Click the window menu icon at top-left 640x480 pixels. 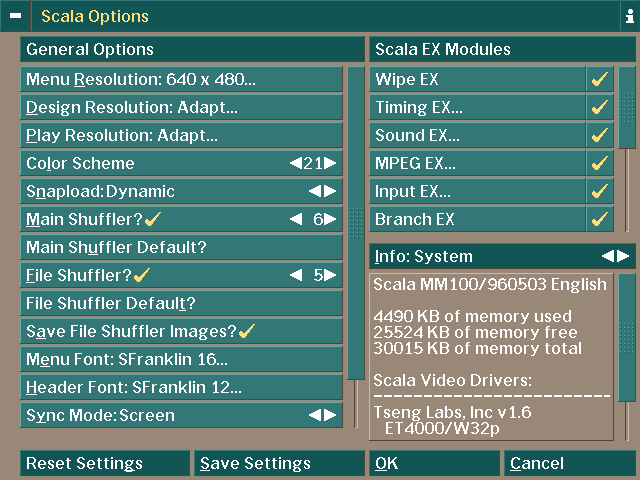click(15, 16)
